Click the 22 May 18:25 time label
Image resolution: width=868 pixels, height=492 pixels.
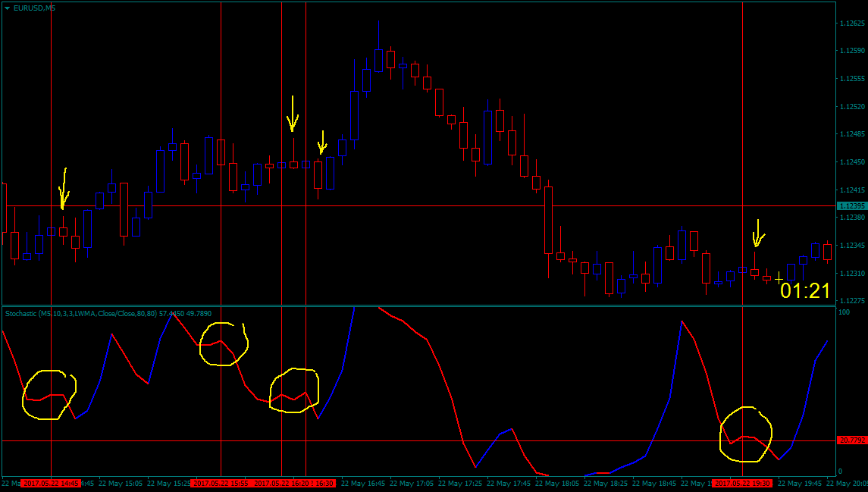tap(606, 483)
